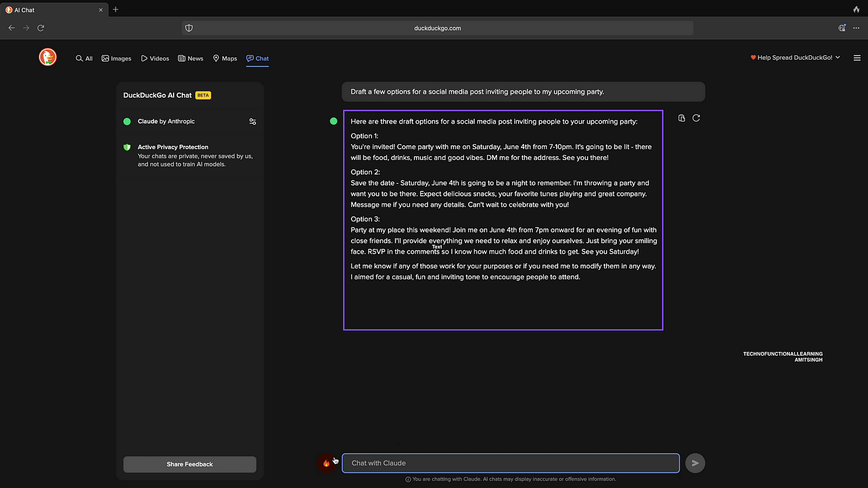Reload the page in browser toolbar
The height and width of the screenshot is (488, 868).
point(41,28)
